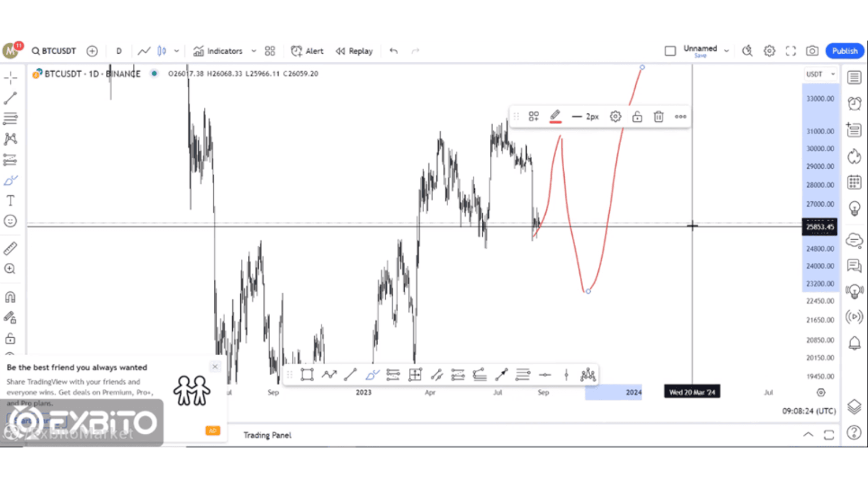Select the path zigzag tool in favorites toolbar

(329, 375)
